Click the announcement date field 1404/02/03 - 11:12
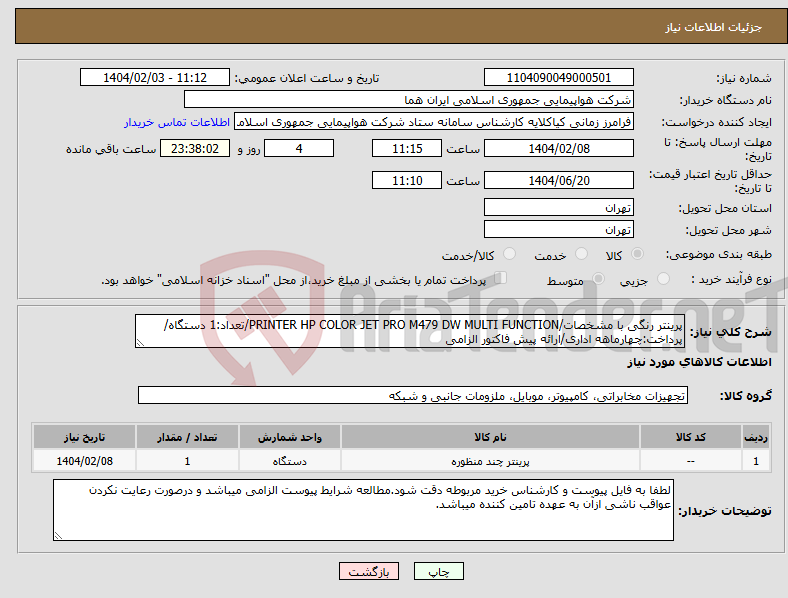Image resolution: width=788 pixels, height=598 pixels. tap(155, 77)
